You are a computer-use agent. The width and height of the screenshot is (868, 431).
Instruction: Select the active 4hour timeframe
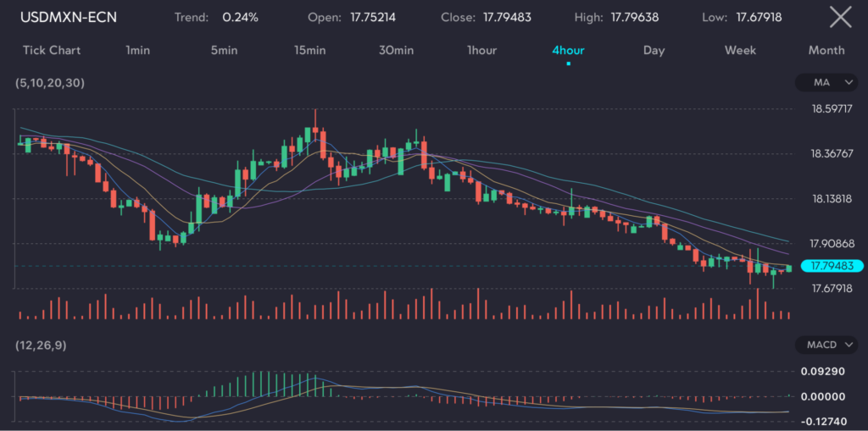[569, 50]
